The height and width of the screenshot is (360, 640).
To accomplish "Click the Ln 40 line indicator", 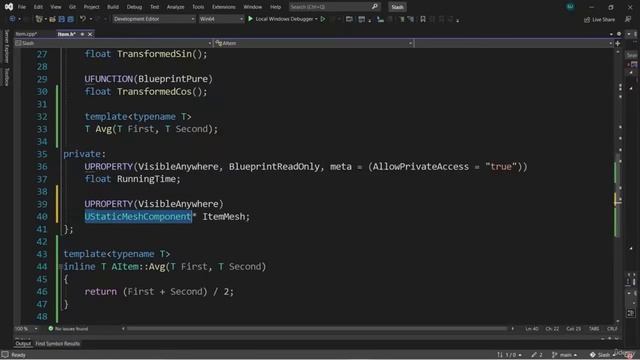I will click(x=532, y=329).
